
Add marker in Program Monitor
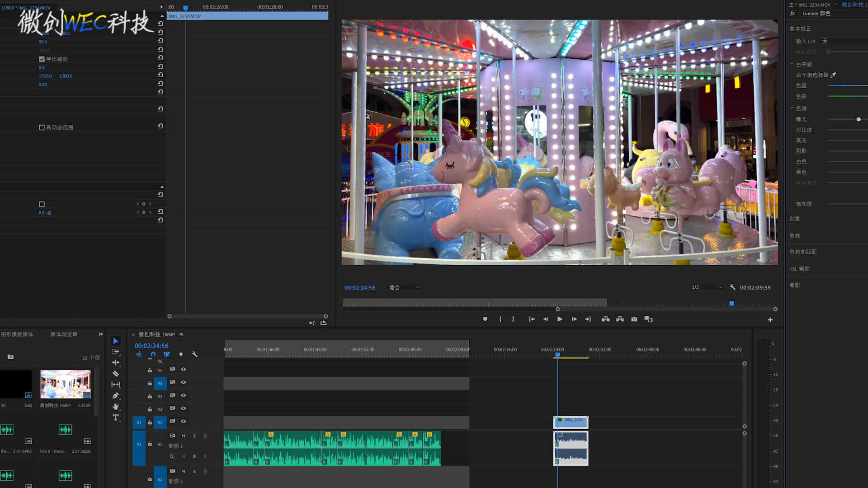[x=485, y=319]
